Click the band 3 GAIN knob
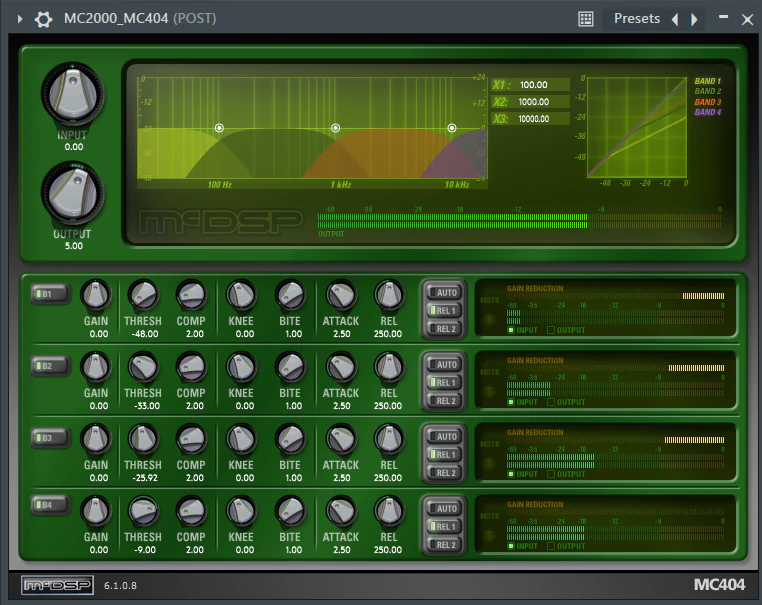Image resolution: width=762 pixels, height=605 pixels. click(96, 439)
